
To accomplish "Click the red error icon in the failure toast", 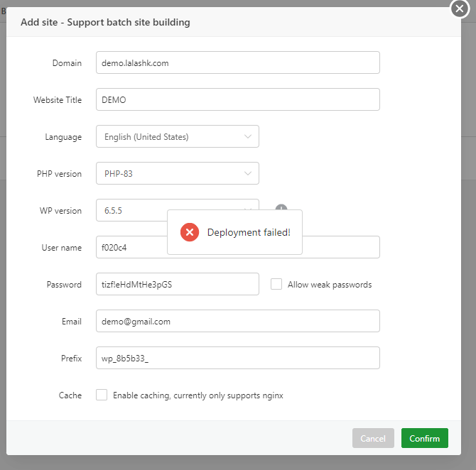I will [x=189, y=232].
